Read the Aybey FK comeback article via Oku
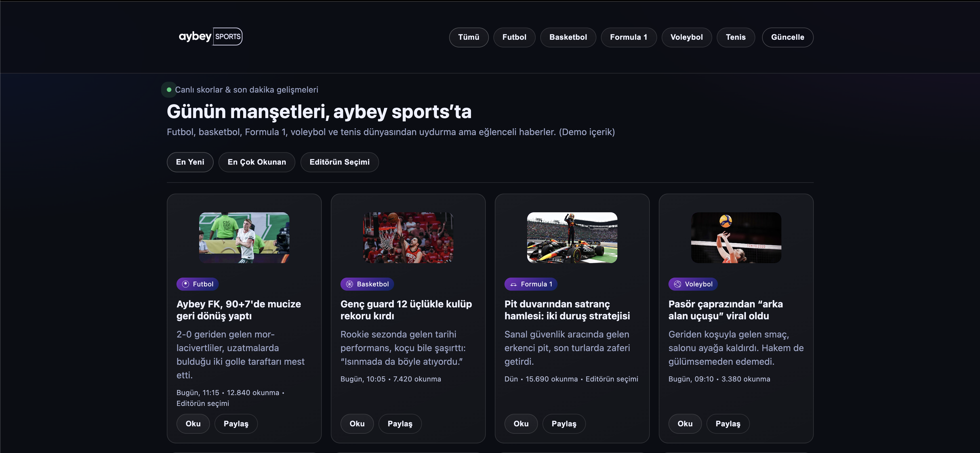The image size is (980, 453). pos(193,423)
